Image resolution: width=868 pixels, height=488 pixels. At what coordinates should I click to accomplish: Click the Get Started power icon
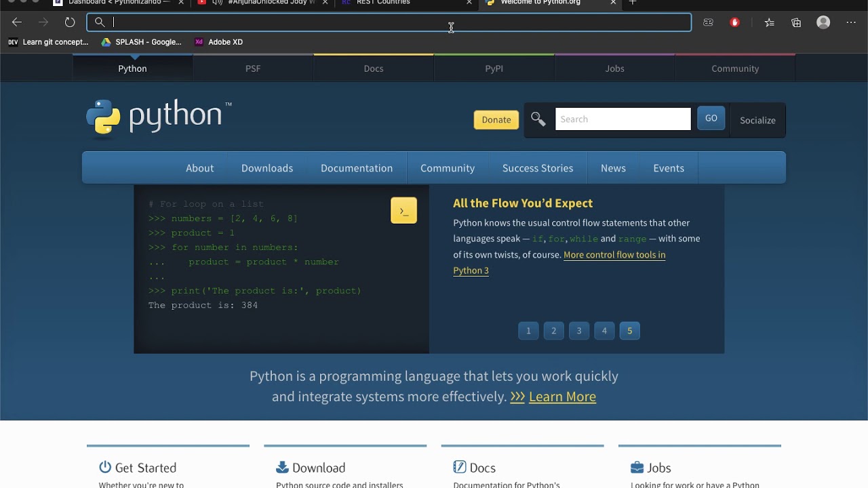[105, 467]
